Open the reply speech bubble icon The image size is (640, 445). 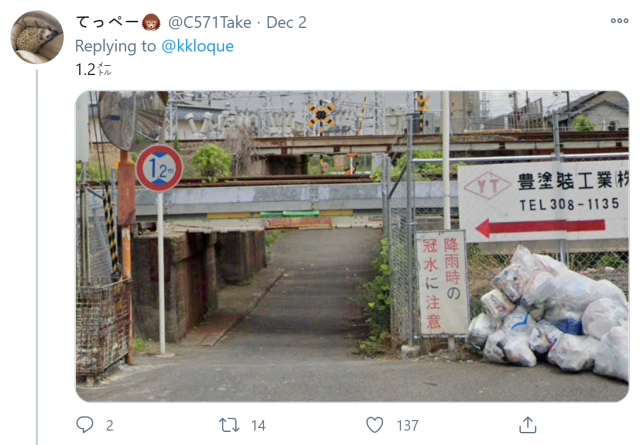click(x=85, y=425)
